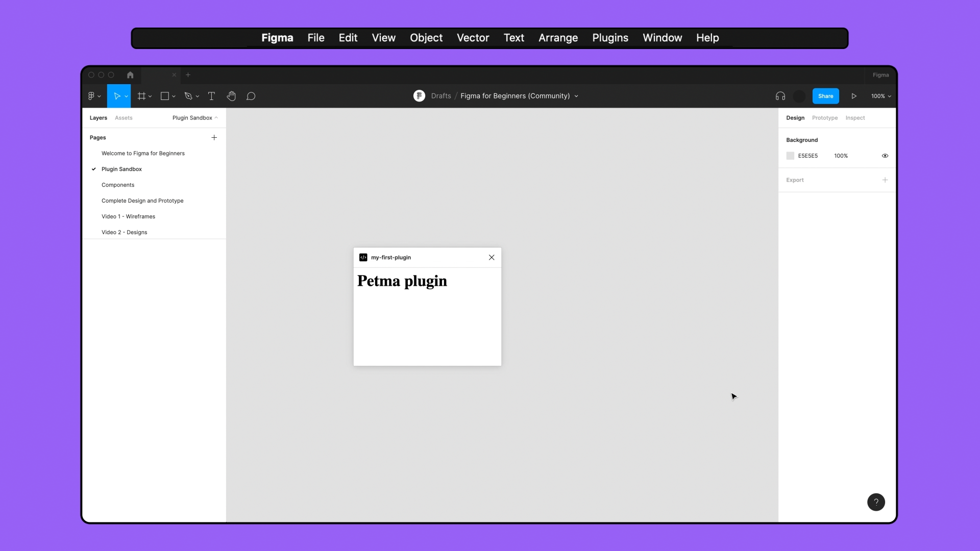Expand the Frame tool options arrow
The height and width of the screenshot is (551, 980).
click(150, 96)
